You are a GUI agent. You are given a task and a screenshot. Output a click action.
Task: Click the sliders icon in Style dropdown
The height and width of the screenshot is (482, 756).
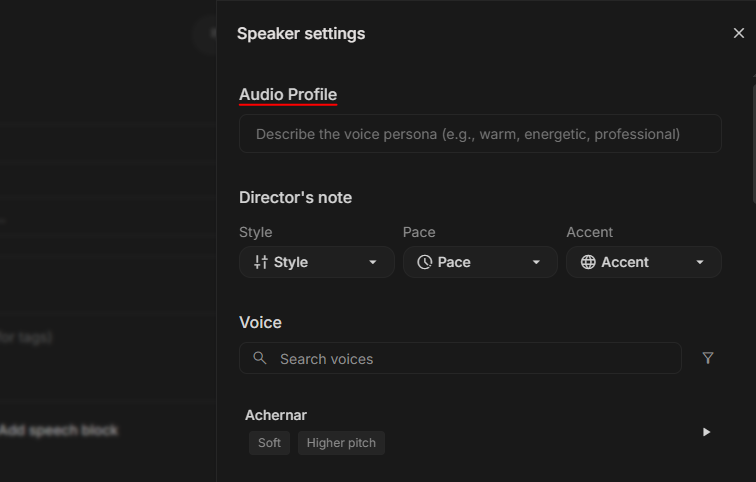tap(261, 262)
